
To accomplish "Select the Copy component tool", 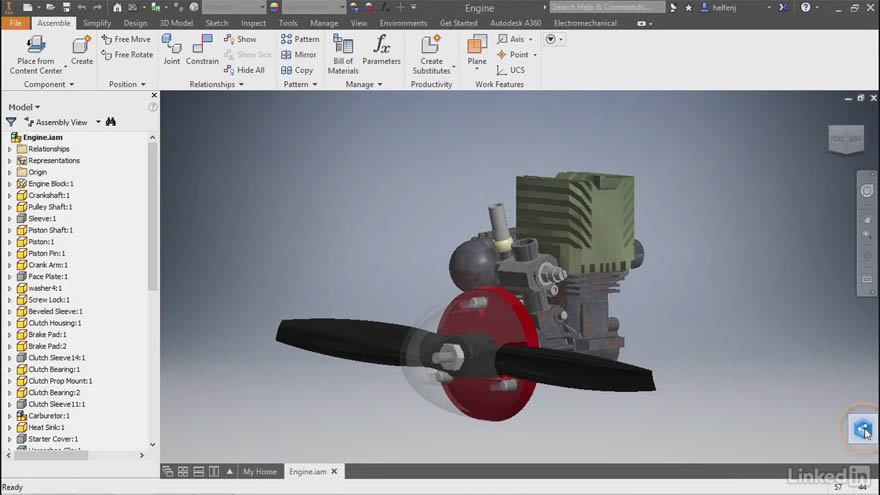I will coord(297,70).
